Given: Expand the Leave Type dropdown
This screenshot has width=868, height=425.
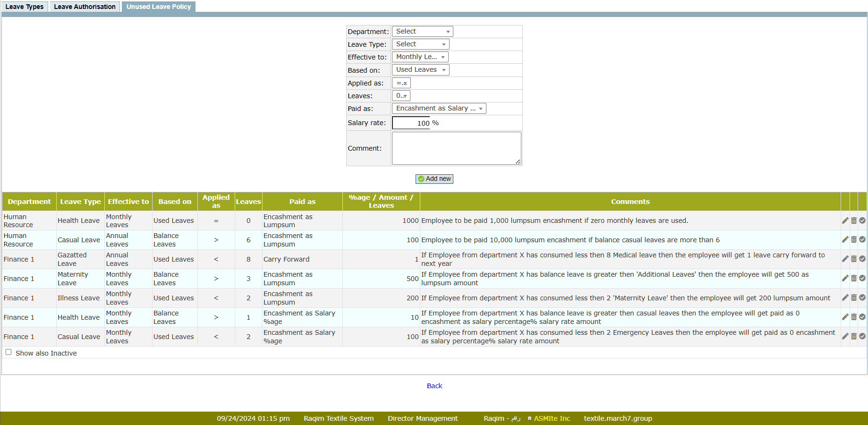Looking at the screenshot, I should (x=420, y=44).
